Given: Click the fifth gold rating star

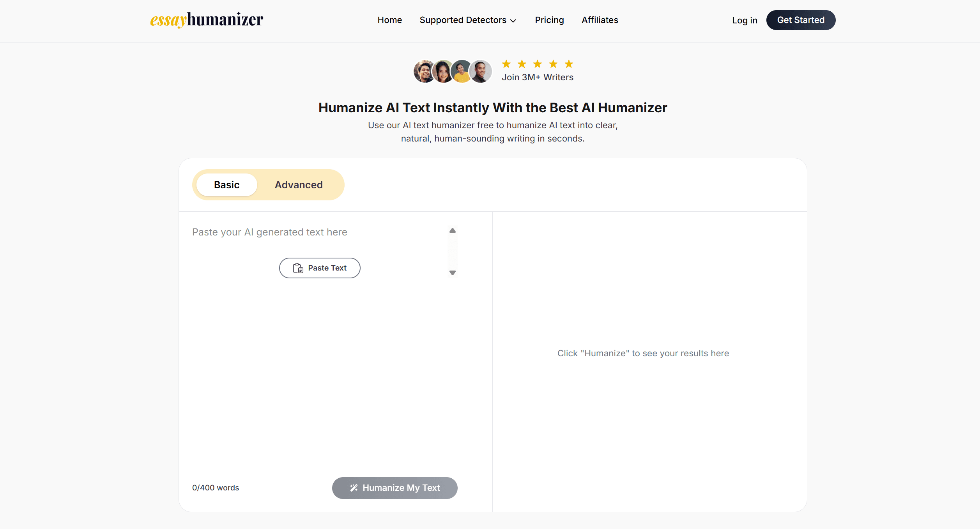Looking at the screenshot, I should point(569,64).
